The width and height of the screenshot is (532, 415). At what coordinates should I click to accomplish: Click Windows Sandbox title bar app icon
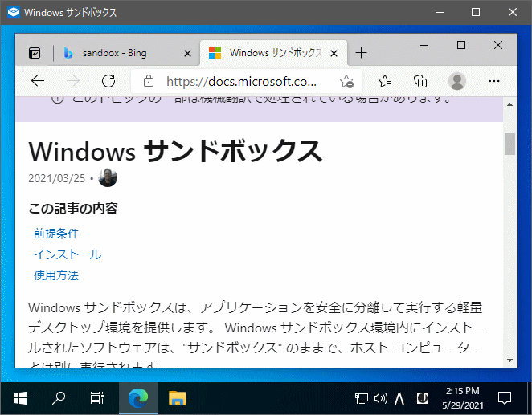pyautogui.click(x=14, y=13)
